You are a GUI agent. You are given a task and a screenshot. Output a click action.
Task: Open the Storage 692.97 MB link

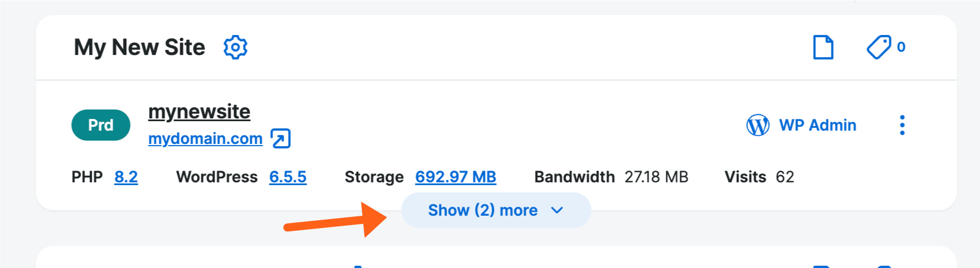(x=456, y=177)
